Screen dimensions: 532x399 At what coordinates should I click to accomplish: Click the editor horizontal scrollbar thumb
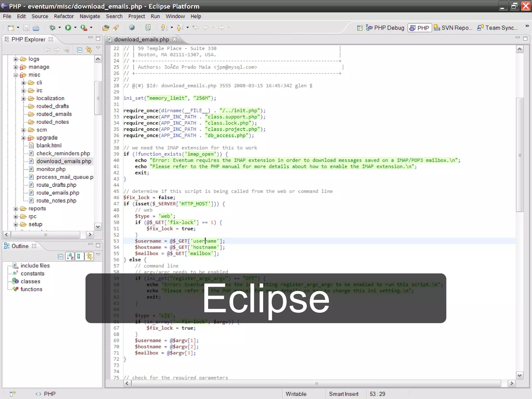tap(316, 383)
